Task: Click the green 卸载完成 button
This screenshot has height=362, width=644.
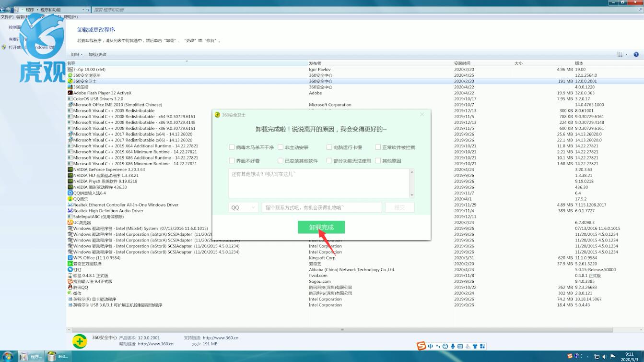Action: pyautogui.click(x=321, y=227)
